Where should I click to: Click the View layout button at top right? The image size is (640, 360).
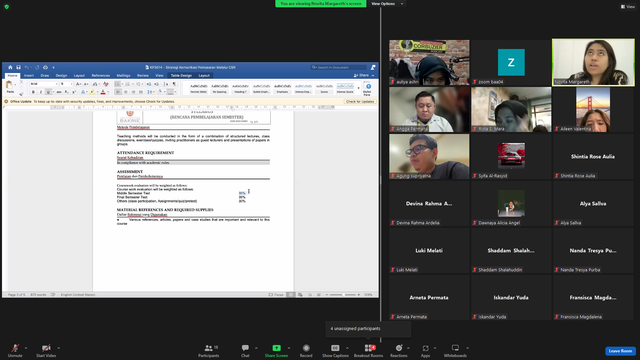(x=628, y=7)
